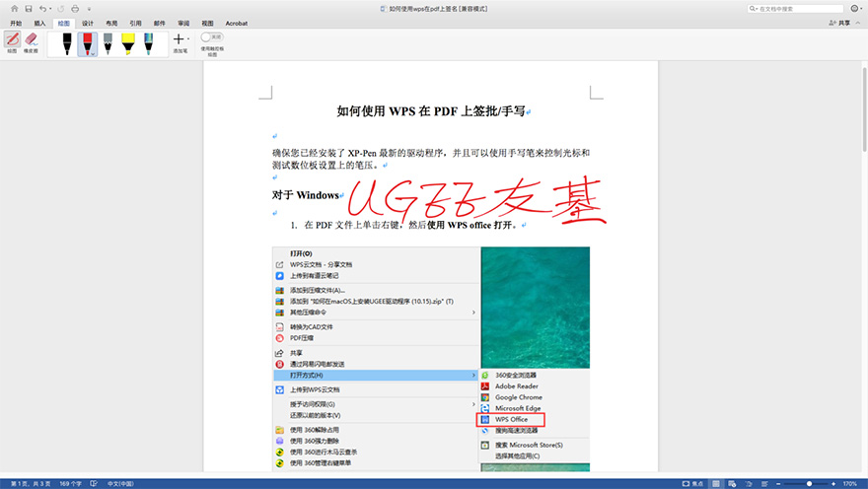The image size is (868, 489).
Task: Click the 对于 Windows subheading
Action: (x=305, y=195)
